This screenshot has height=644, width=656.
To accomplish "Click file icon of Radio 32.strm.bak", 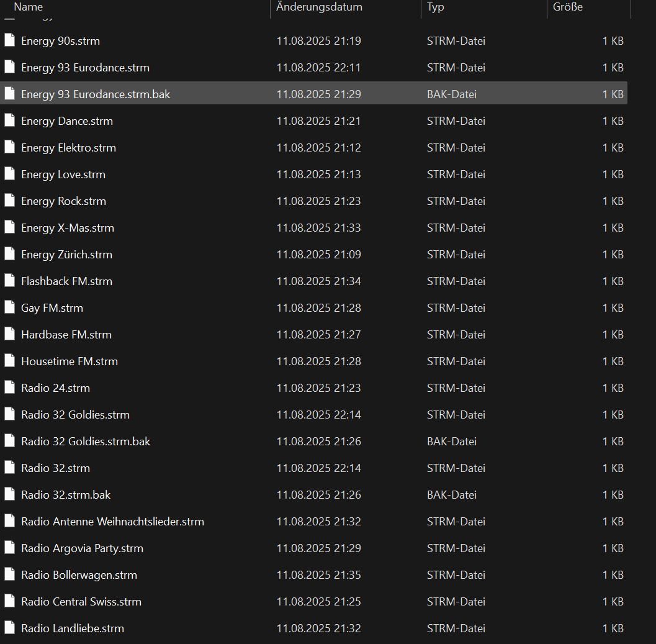I will 10,494.
